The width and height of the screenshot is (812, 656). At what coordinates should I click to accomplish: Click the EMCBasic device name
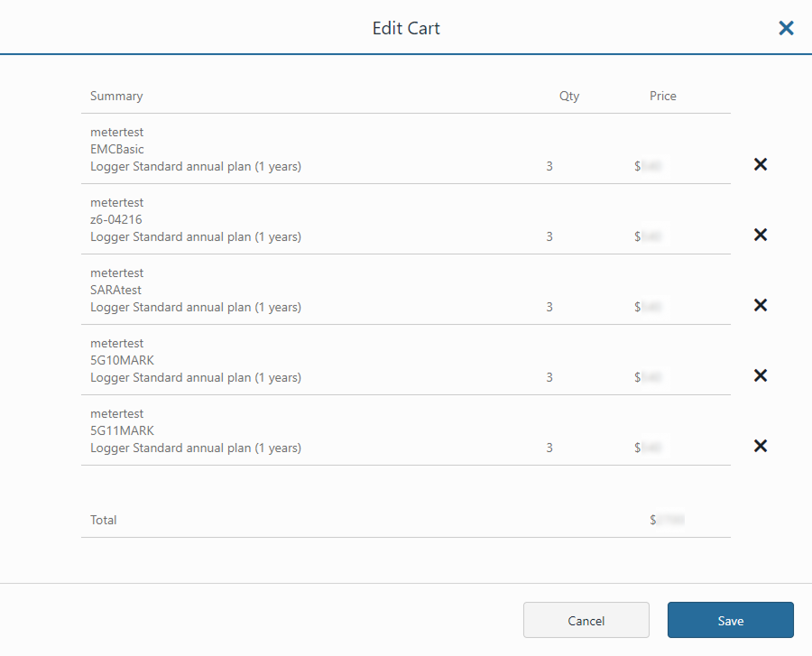pos(117,149)
